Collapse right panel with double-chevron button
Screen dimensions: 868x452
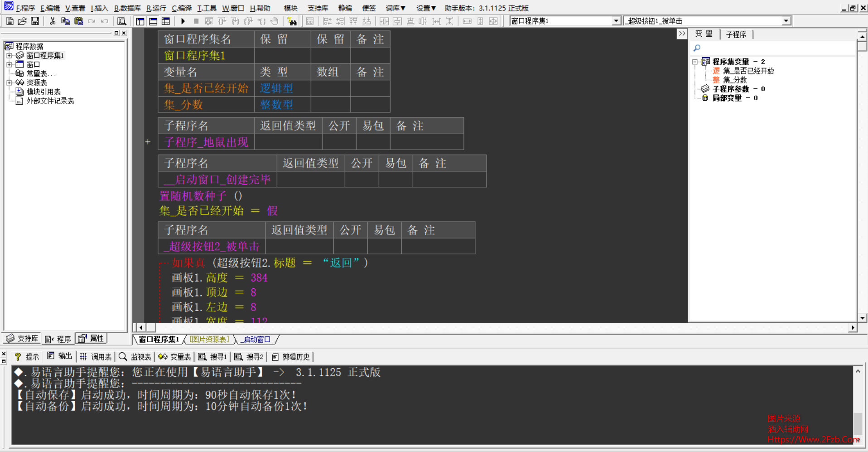(x=682, y=34)
